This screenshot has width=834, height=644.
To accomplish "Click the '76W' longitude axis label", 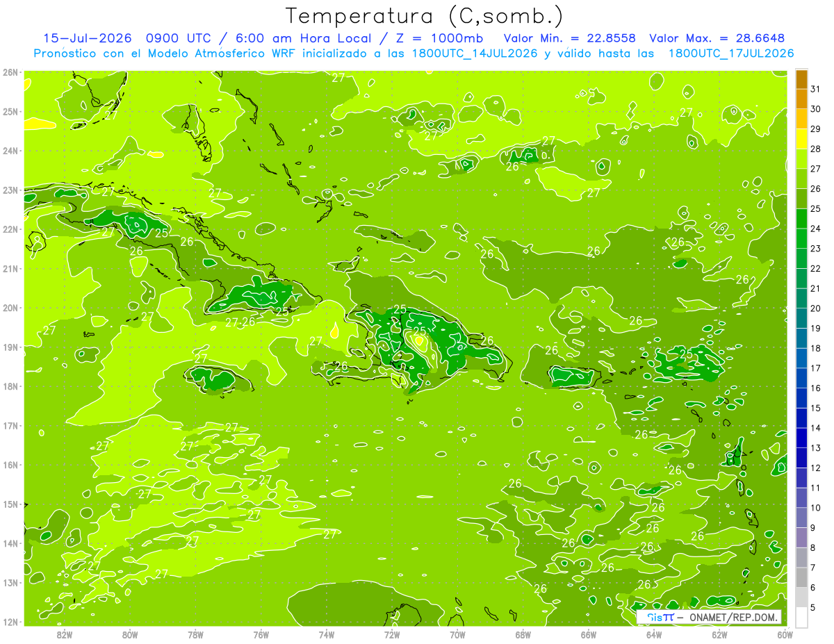I will coord(261,634).
